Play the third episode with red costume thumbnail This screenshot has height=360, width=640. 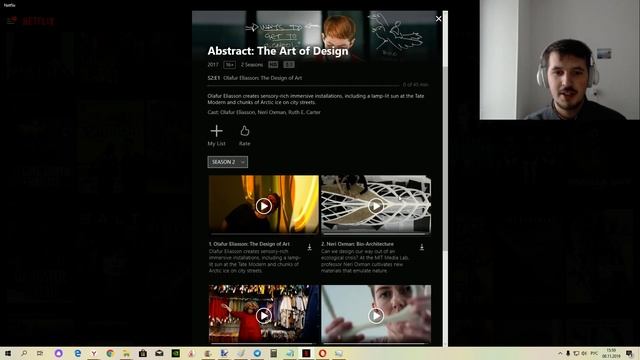(264, 316)
